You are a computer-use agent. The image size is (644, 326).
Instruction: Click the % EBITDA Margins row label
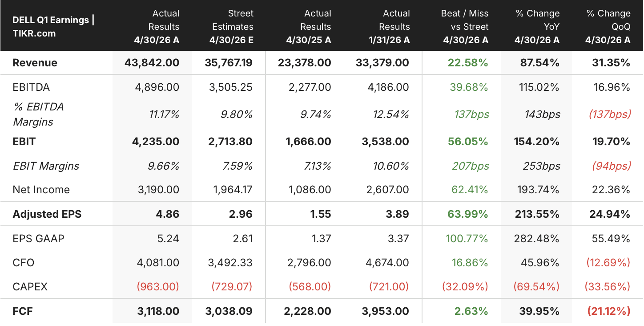38,114
